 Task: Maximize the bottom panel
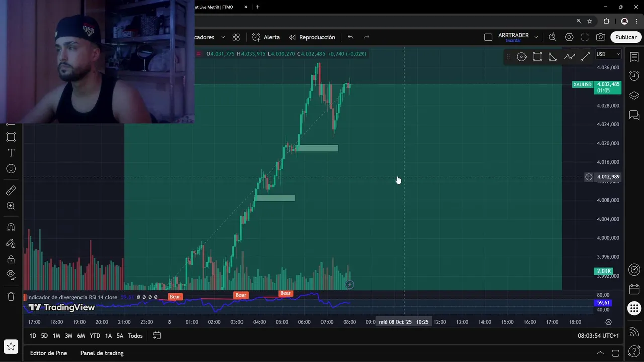point(615,353)
